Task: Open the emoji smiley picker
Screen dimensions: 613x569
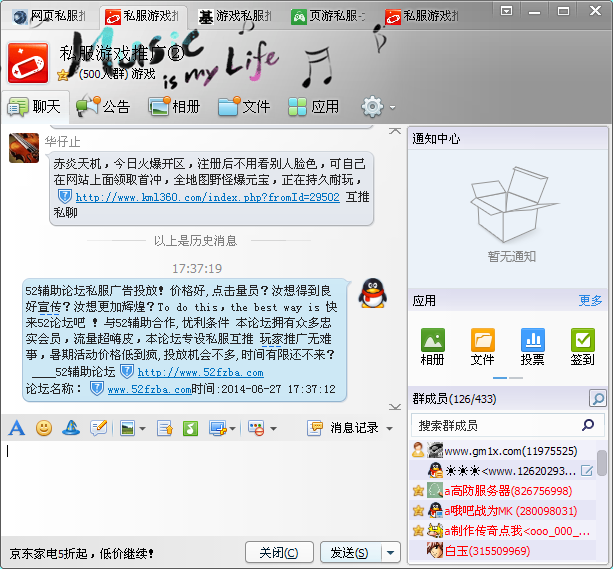Action: click(x=44, y=428)
